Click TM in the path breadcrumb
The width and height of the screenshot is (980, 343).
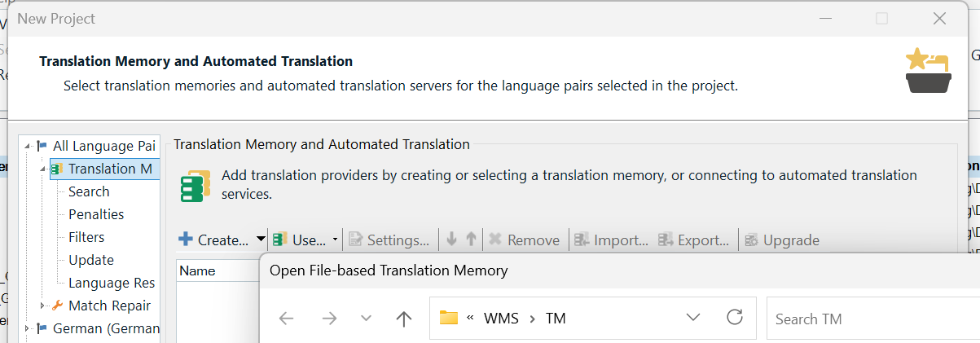click(556, 319)
